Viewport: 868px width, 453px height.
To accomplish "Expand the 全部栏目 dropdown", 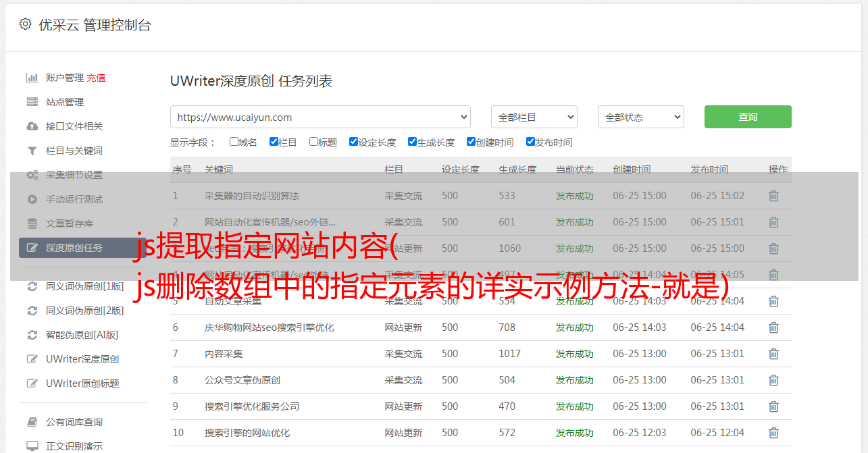I will pyautogui.click(x=534, y=117).
